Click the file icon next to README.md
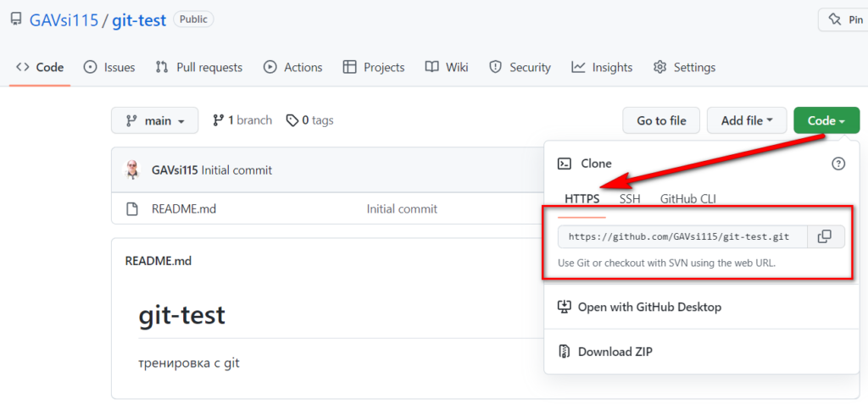868x416 pixels. tap(131, 209)
